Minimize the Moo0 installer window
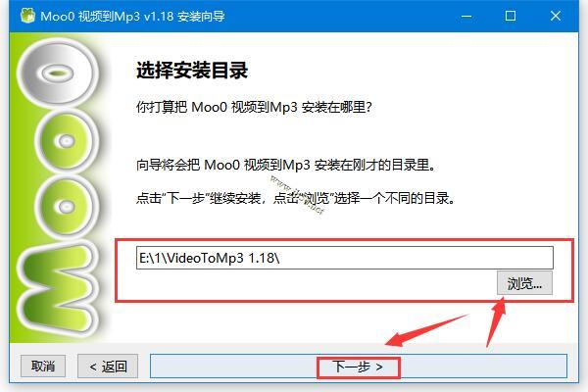The width and height of the screenshot is (588, 392). 466,16
